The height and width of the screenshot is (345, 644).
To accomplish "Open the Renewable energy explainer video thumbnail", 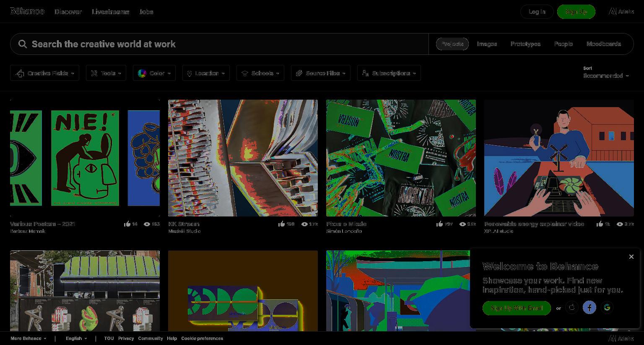I will [559, 158].
